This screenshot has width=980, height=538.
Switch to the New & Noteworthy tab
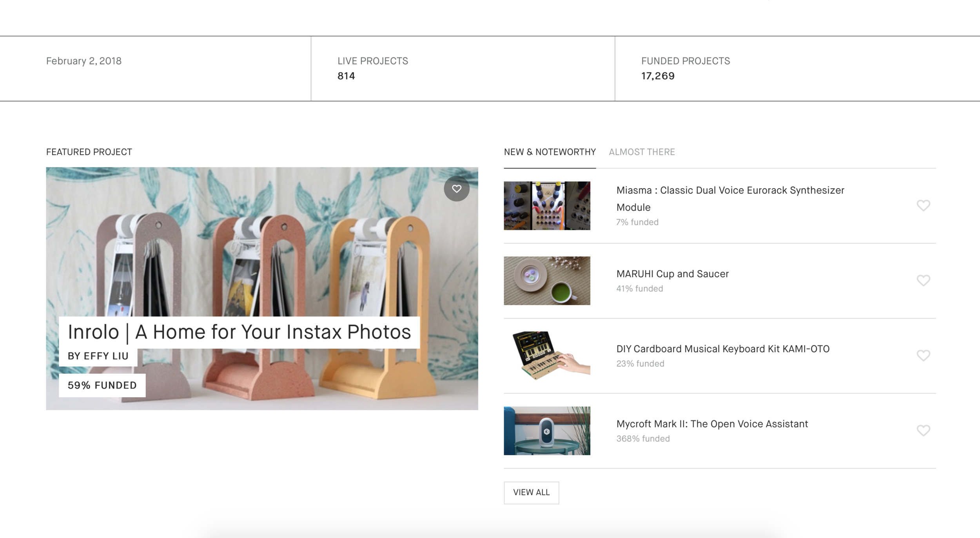click(x=550, y=152)
